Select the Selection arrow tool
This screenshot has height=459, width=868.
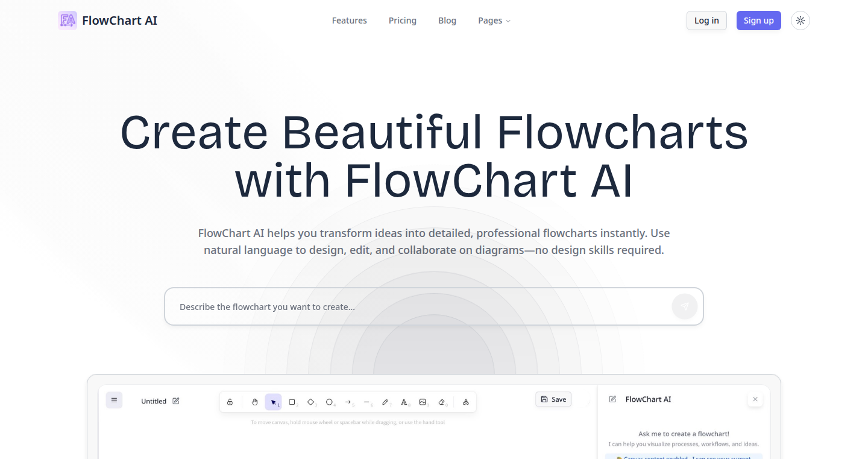click(x=273, y=402)
